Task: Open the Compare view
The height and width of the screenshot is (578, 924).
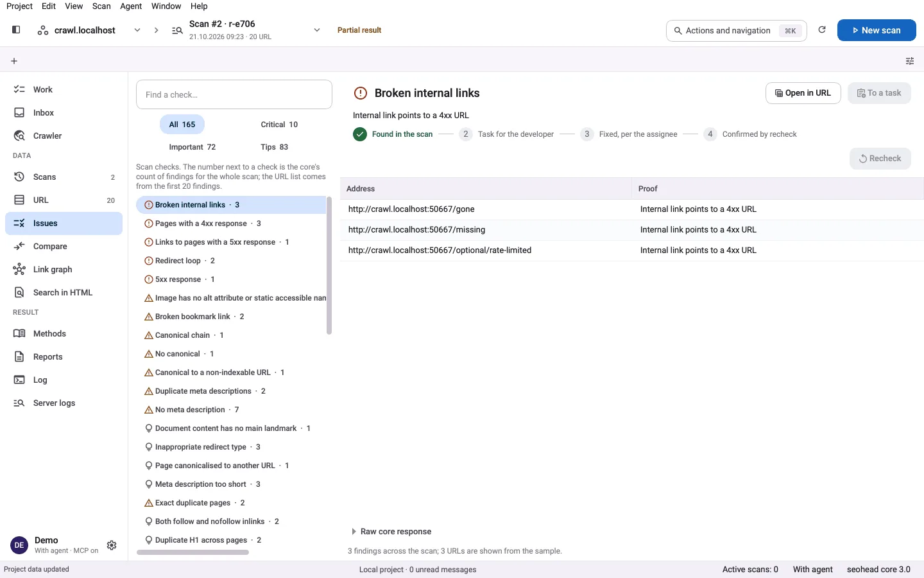Action: (64, 246)
